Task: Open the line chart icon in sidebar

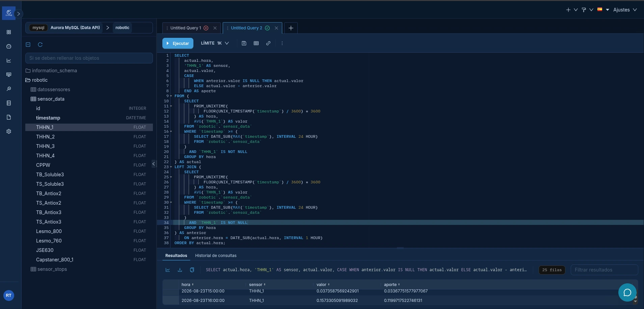Action: pos(9,60)
